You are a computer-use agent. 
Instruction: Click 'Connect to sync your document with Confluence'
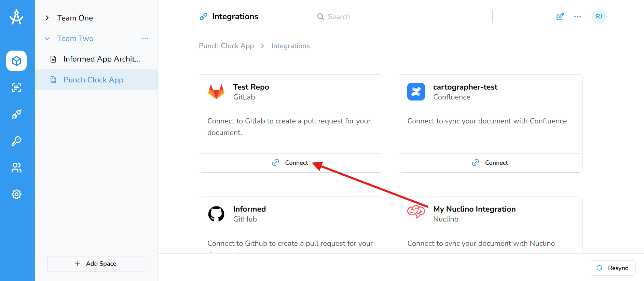tap(487, 121)
